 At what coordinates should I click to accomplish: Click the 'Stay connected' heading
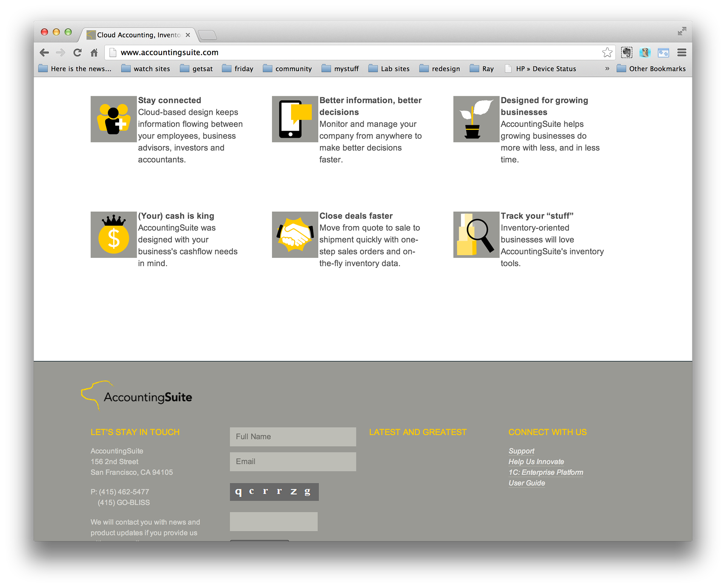pos(169,100)
